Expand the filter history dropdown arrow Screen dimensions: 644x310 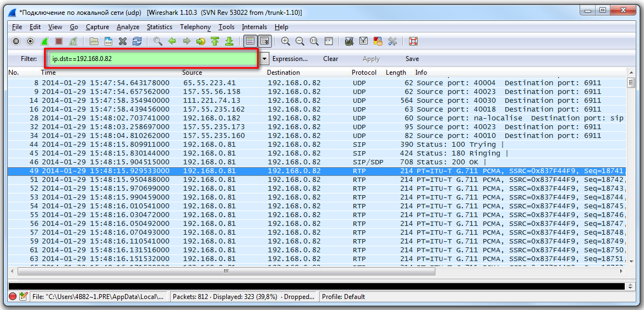(x=265, y=59)
